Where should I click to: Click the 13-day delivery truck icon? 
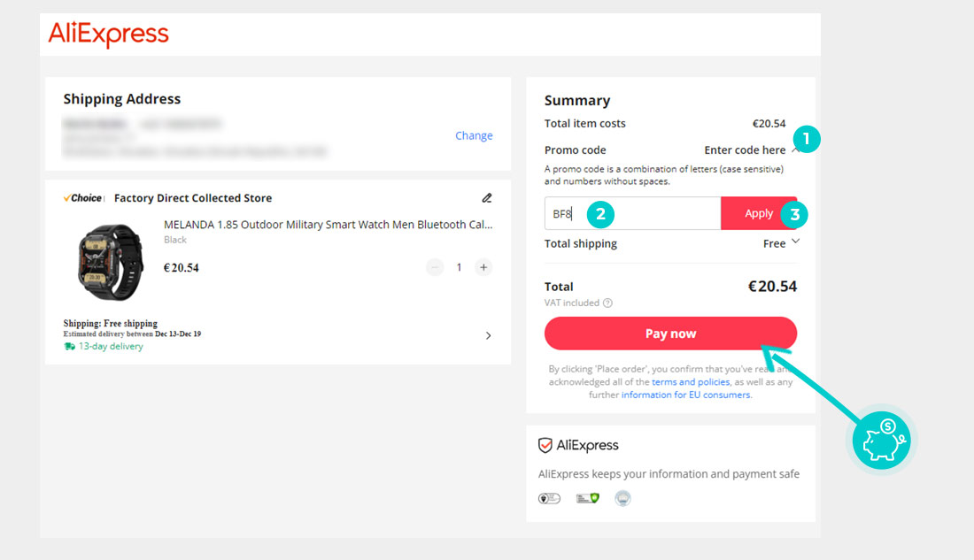pyautogui.click(x=69, y=347)
